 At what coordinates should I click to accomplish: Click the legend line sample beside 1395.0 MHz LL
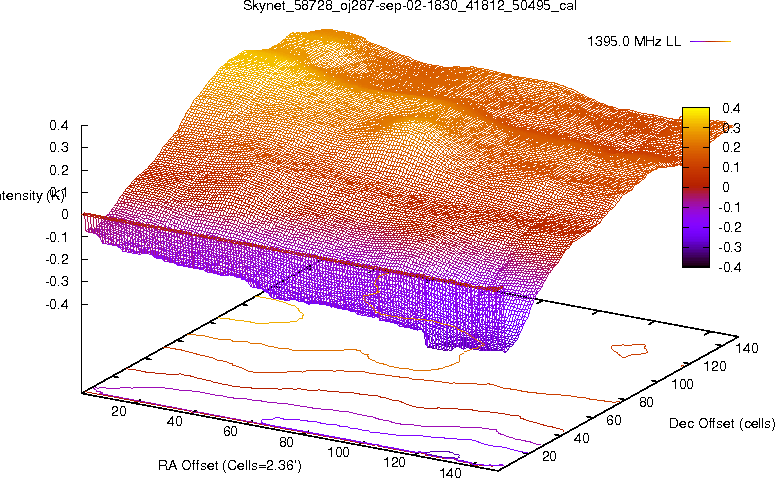pos(710,42)
